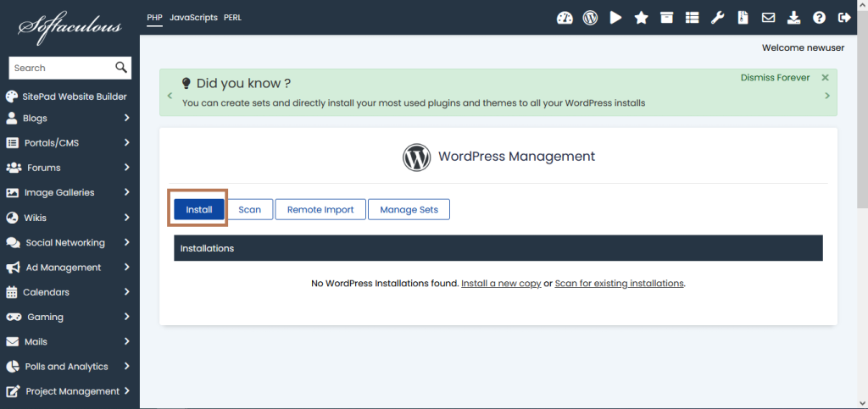
Task: Click the help question mark icon
Action: (819, 18)
